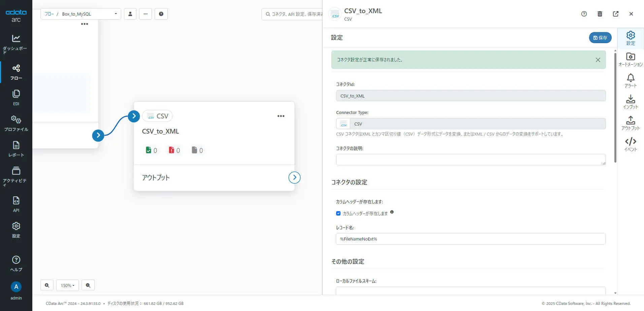
Task: Select the フロー sidebar item
Action: 16,72
